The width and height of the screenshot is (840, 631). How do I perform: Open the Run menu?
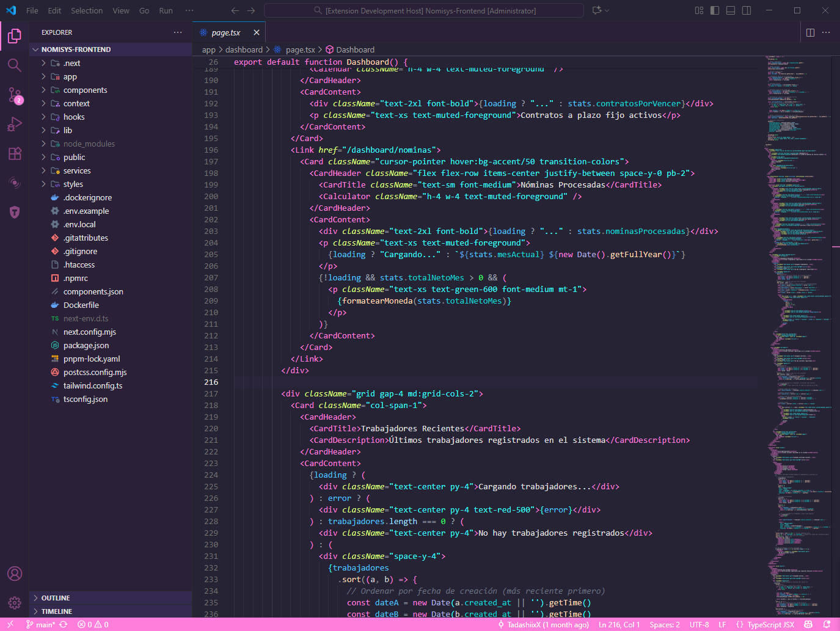pyautogui.click(x=166, y=10)
